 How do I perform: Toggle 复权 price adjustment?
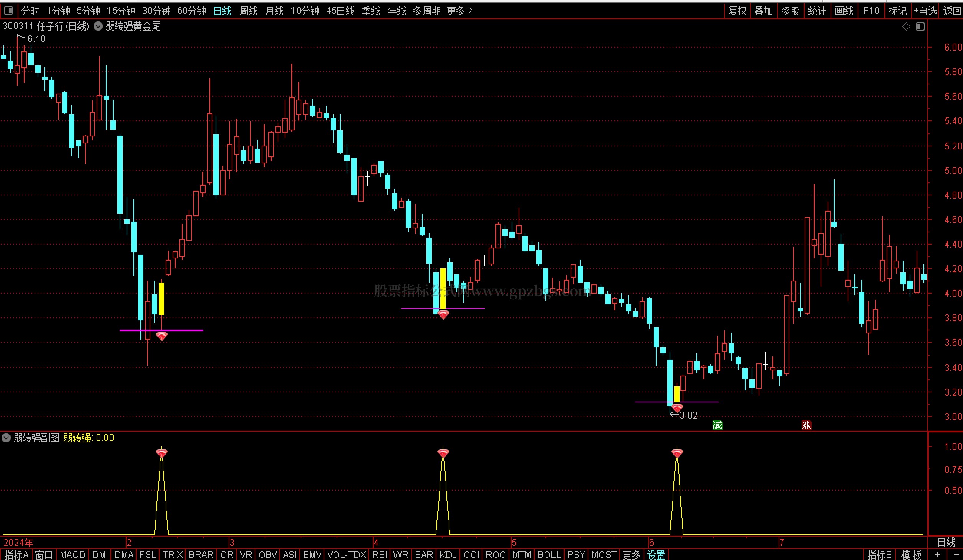tap(737, 11)
